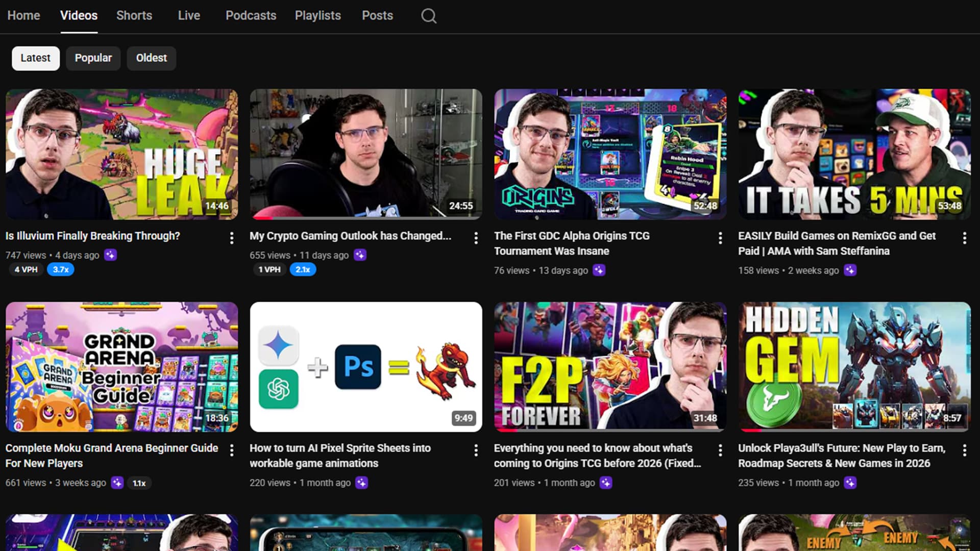Open the video titled My Crypto Gaming Outlook has Changed

point(365,154)
